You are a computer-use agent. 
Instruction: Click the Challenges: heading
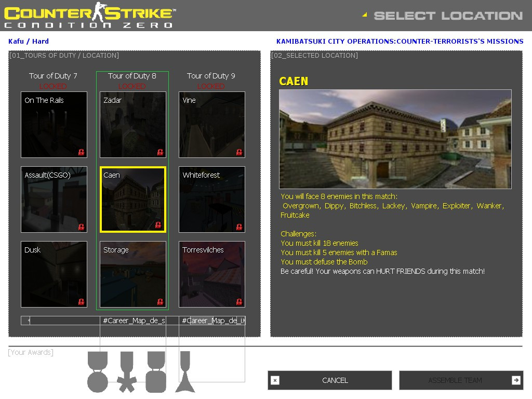[299, 234]
